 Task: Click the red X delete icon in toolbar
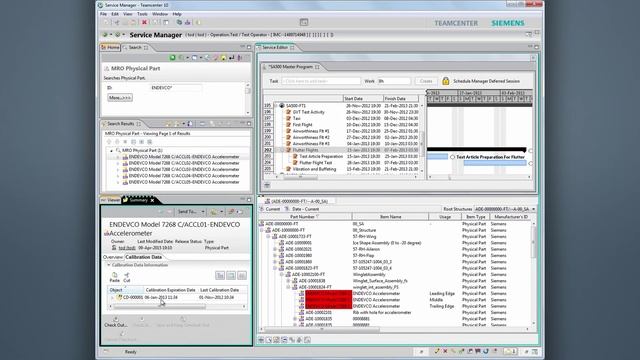coord(144,22)
